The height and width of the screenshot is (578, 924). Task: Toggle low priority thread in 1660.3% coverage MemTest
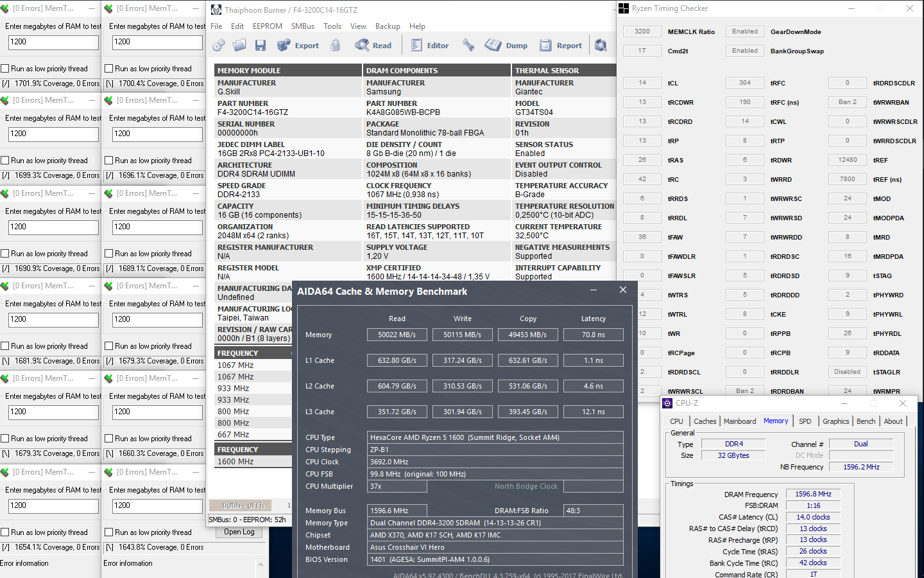pyautogui.click(x=109, y=439)
